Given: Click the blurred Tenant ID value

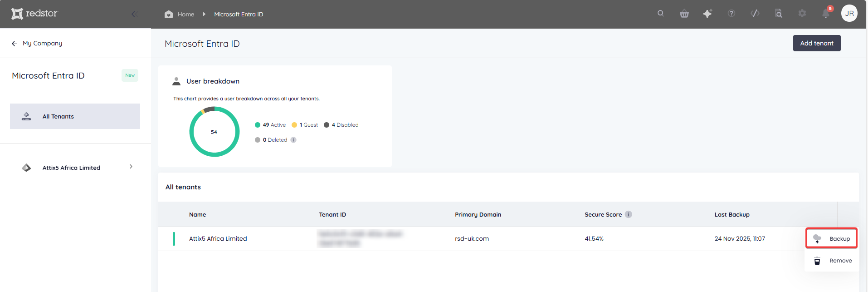Looking at the screenshot, I should [x=360, y=238].
